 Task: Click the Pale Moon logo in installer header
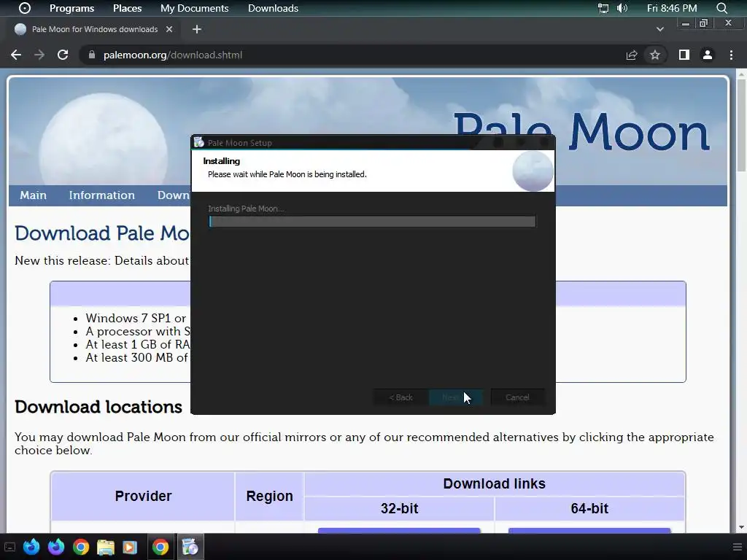point(533,171)
